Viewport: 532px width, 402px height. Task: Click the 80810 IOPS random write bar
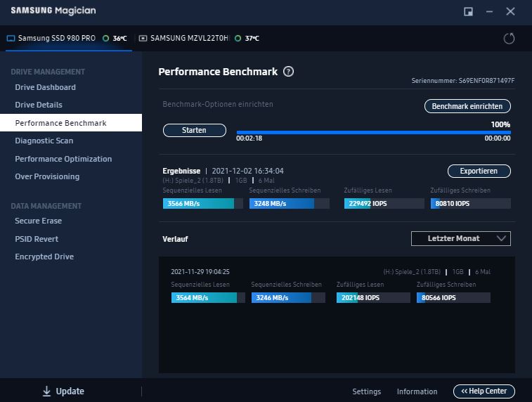[x=471, y=204]
